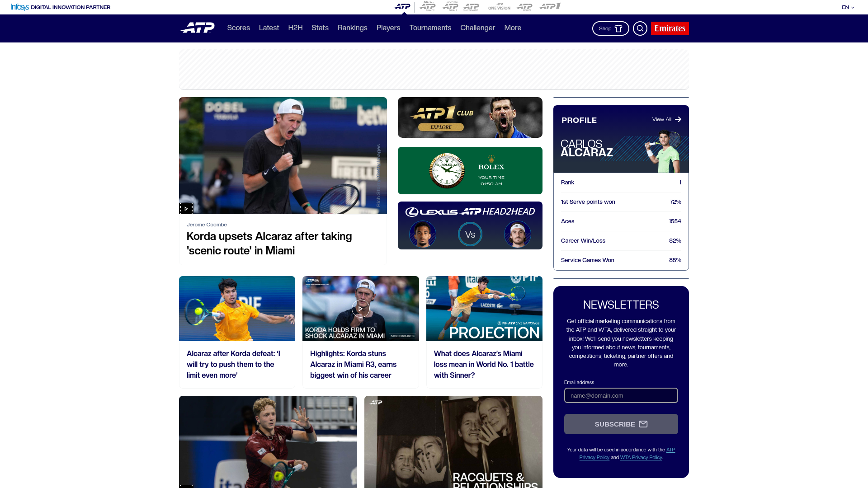Open the Tournaments menu

(x=430, y=28)
